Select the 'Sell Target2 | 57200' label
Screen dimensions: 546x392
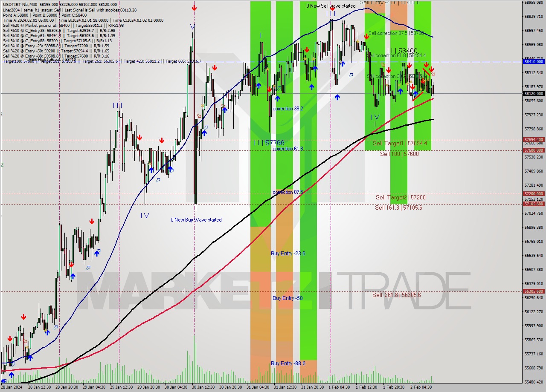401,197
